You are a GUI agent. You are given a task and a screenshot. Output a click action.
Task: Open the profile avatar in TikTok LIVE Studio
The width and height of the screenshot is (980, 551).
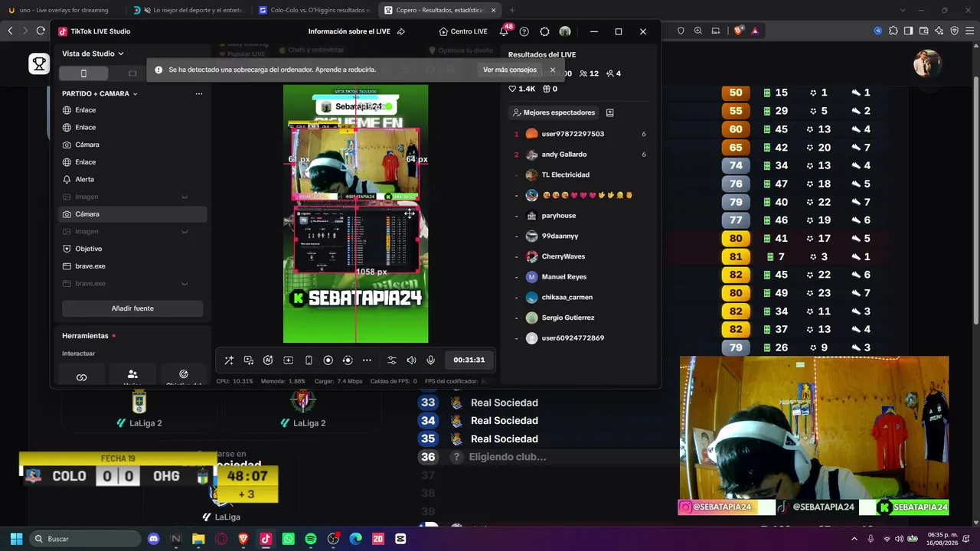[565, 31]
